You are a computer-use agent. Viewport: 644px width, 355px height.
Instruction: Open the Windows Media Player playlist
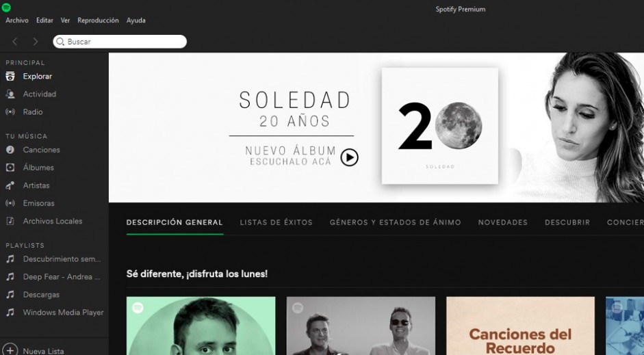coord(63,313)
